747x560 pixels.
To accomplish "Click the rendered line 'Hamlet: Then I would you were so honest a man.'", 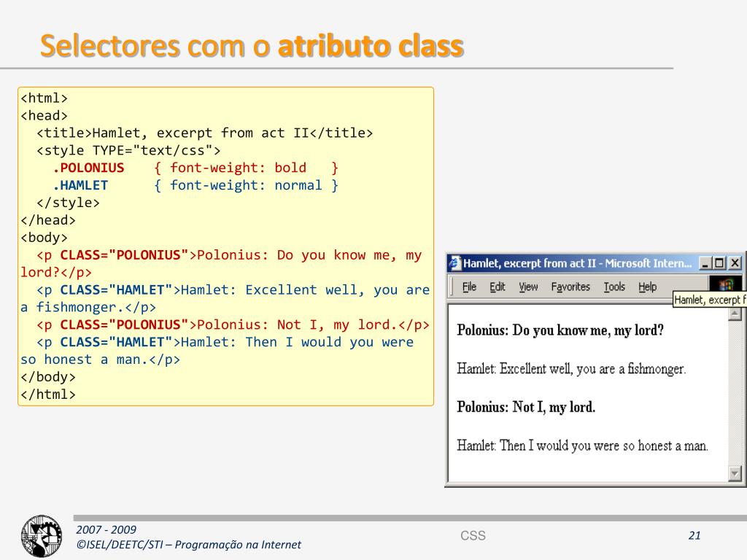I will click(582, 446).
